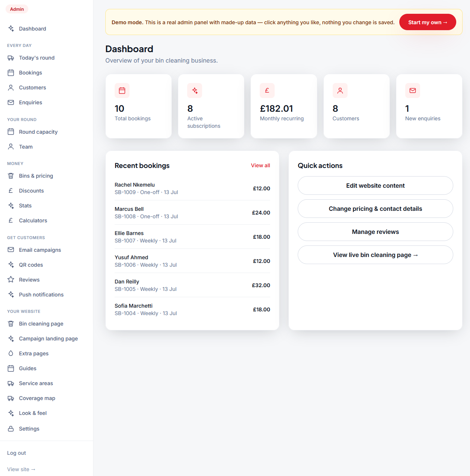The width and height of the screenshot is (470, 476).
Task: Open Email campaigns section
Action: point(47,250)
